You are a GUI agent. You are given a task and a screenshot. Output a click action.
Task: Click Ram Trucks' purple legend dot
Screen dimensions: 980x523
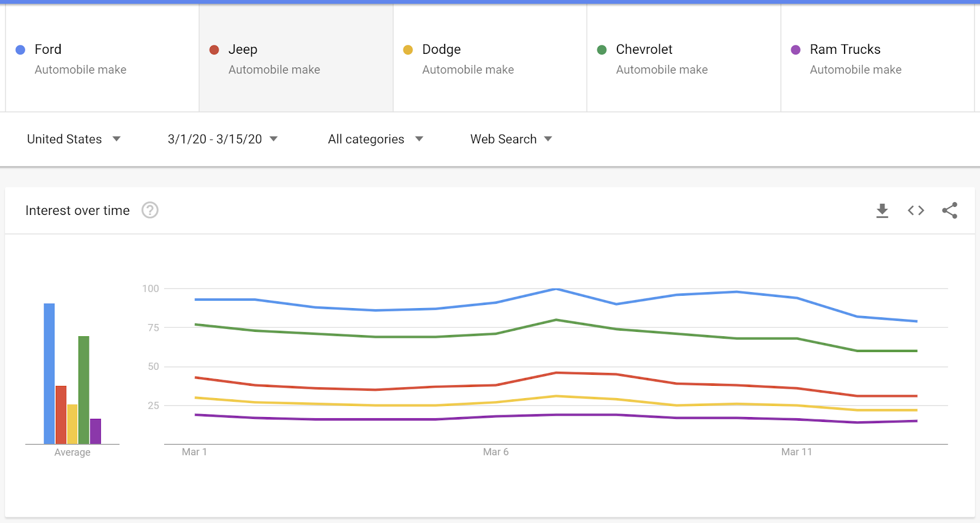click(796, 50)
